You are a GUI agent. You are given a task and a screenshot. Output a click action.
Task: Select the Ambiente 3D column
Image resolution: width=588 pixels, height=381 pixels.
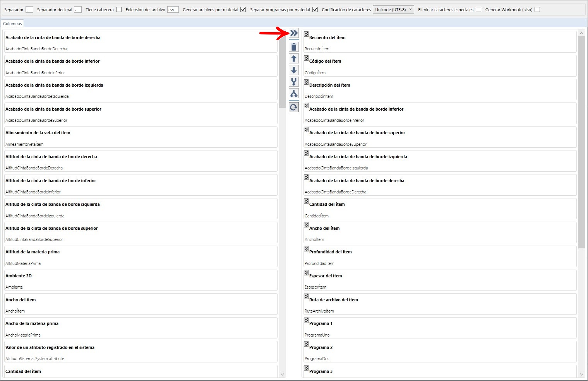point(141,280)
